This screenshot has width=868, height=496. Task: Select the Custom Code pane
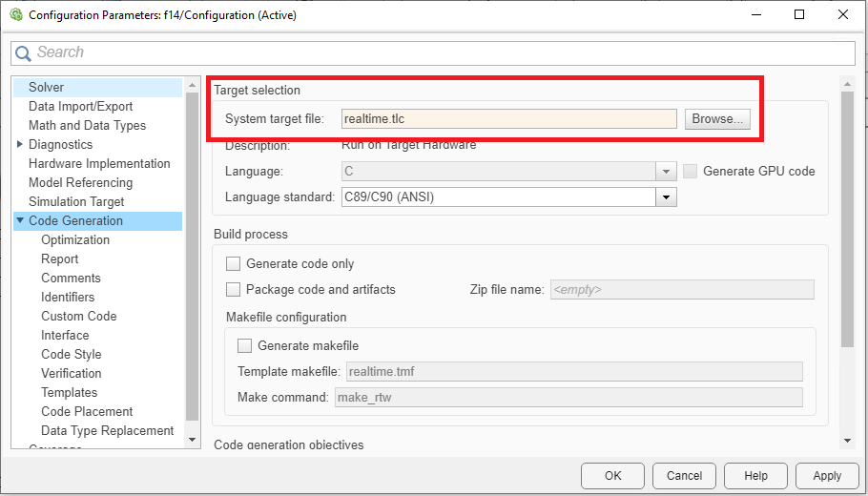[78, 317]
